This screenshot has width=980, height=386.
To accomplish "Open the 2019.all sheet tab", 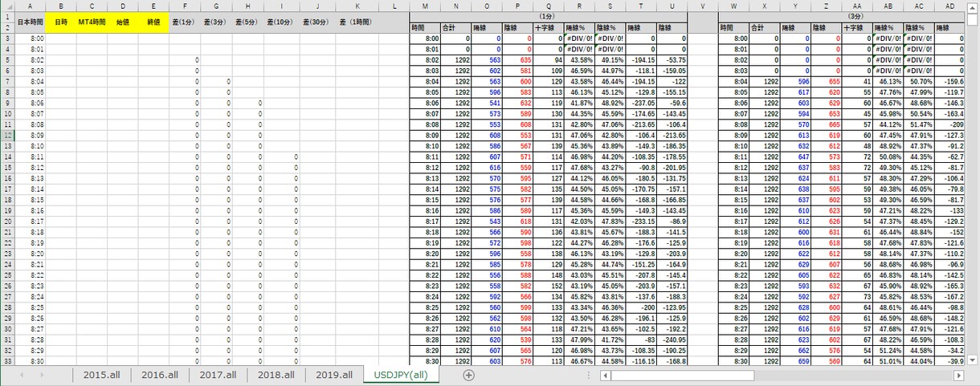I will click(x=333, y=374).
